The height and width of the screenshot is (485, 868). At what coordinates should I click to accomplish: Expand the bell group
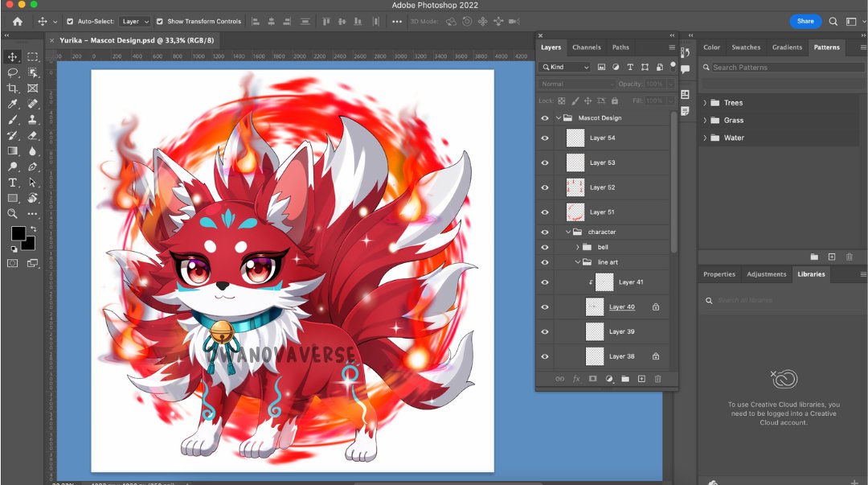577,247
